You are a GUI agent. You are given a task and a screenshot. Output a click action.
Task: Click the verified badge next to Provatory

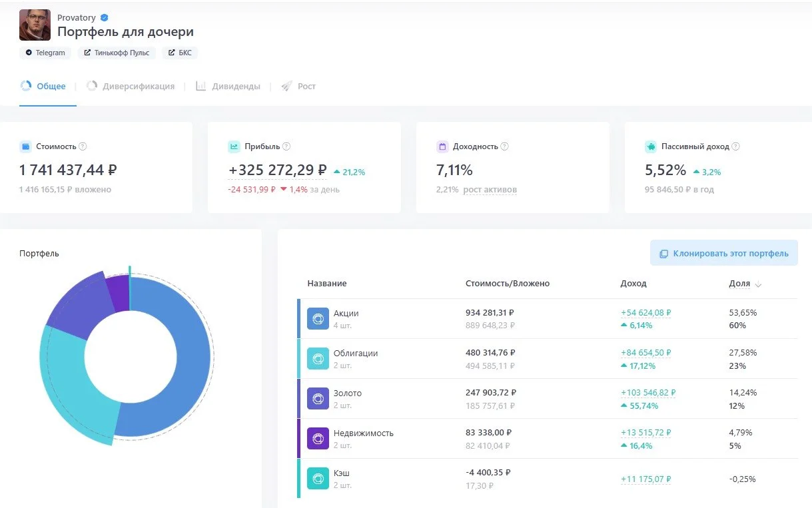coord(104,18)
